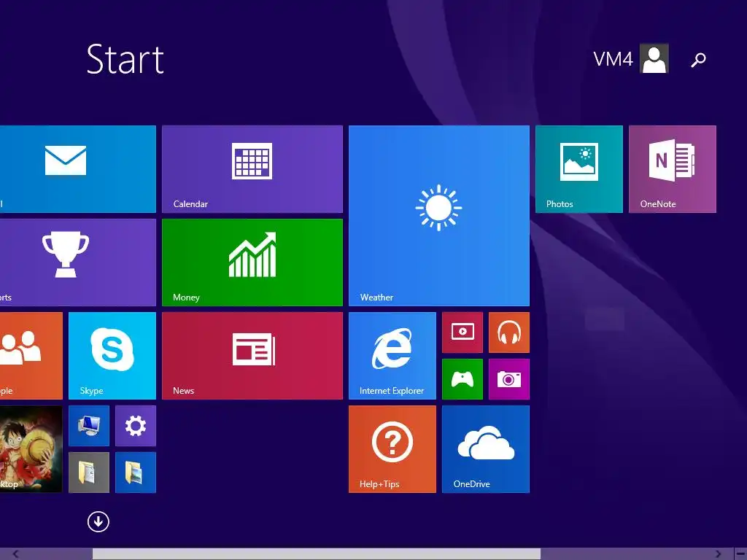Open the Mail tile
Viewport: 747px width, 560px height.
[77, 169]
